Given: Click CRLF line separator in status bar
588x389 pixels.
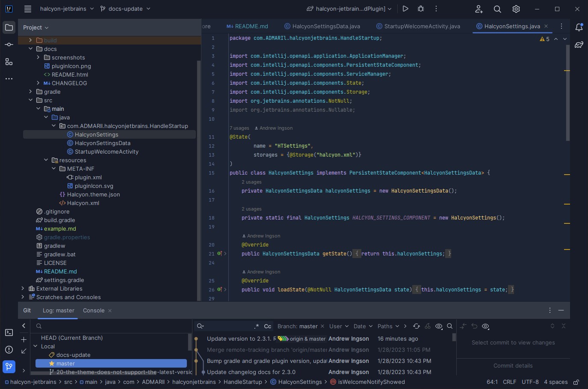Looking at the screenshot, I should (x=509, y=382).
